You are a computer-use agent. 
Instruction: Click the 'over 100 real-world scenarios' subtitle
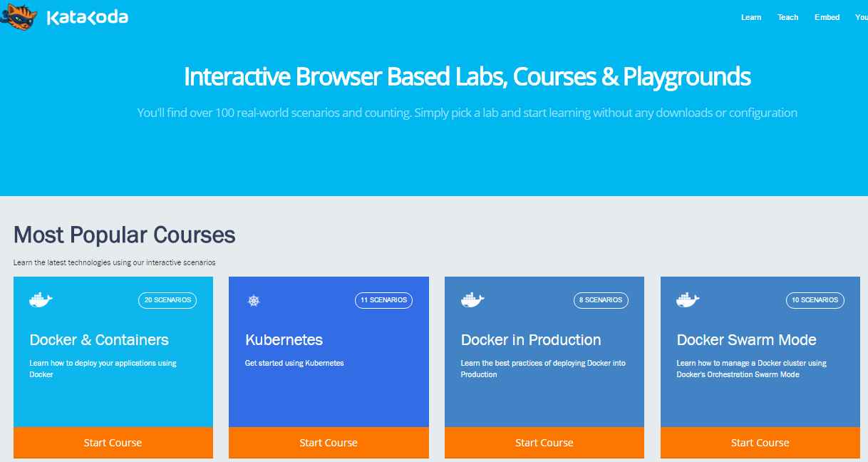(467, 113)
